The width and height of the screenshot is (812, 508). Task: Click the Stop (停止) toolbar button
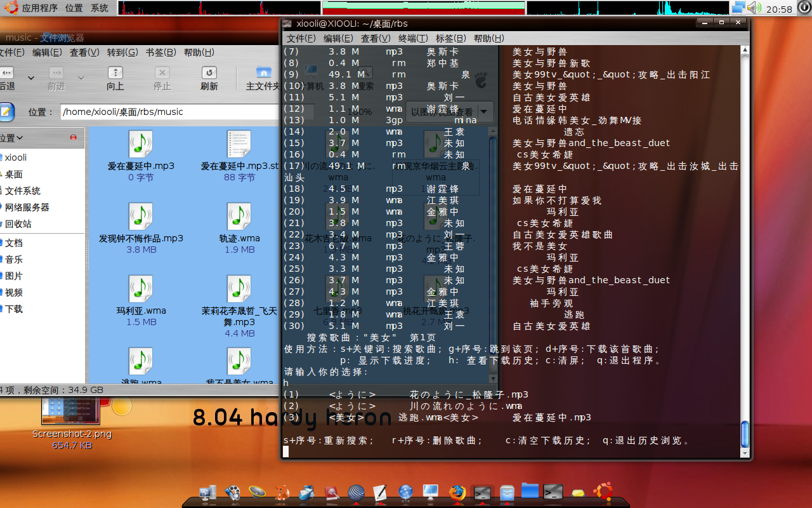162,79
